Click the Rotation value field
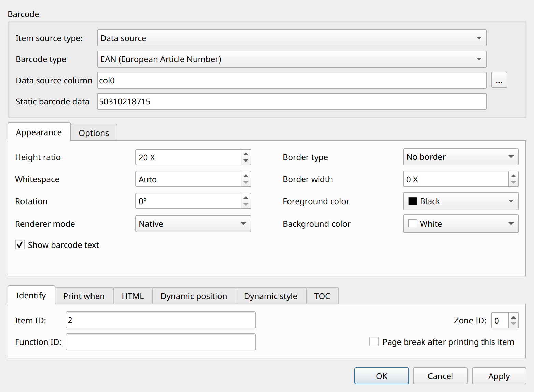Viewport: 534px width, 392px height. 188,201
